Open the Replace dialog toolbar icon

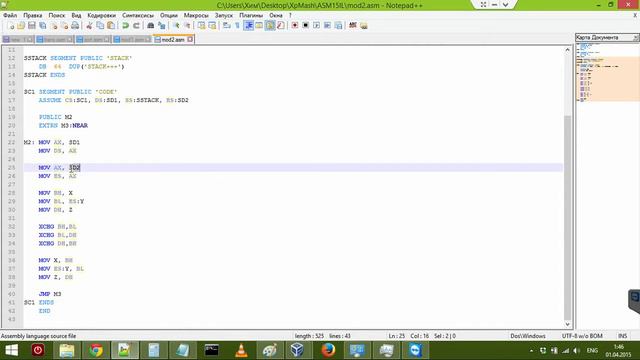pyautogui.click(x=162, y=25)
